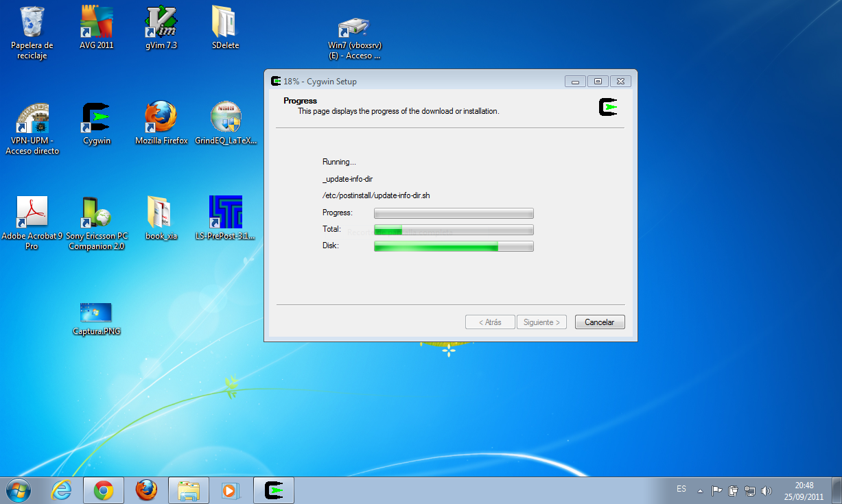Open the Windows Start menu
842x504 pixels.
click(19, 490)
